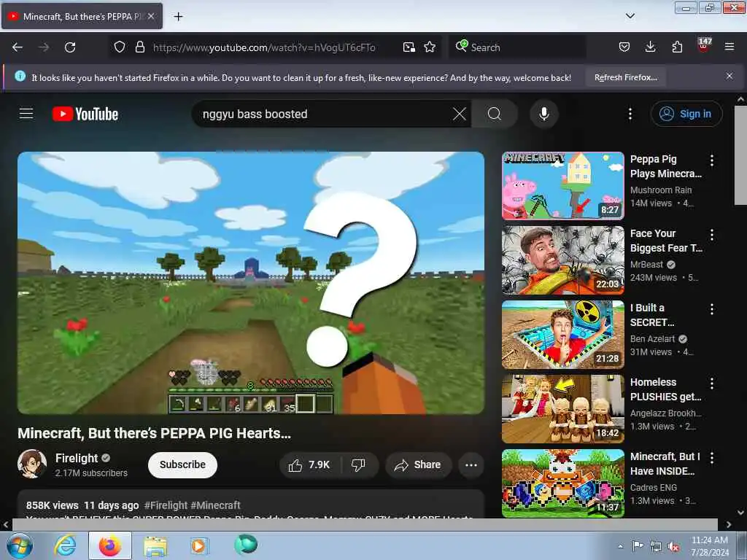Open options for Face Your Biggest Fear video
747x560 pixels.
[x=712, y=235]
